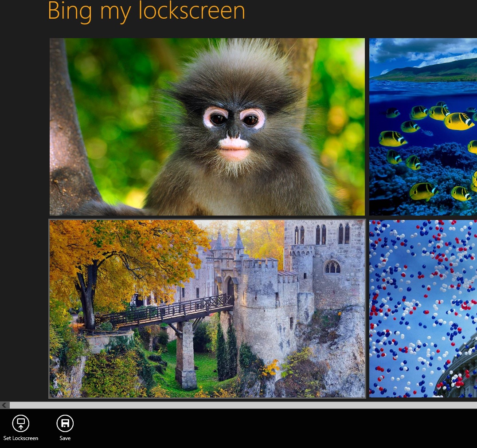Click the horizontal scrollbar bar below the gallery

click(243, 405)
